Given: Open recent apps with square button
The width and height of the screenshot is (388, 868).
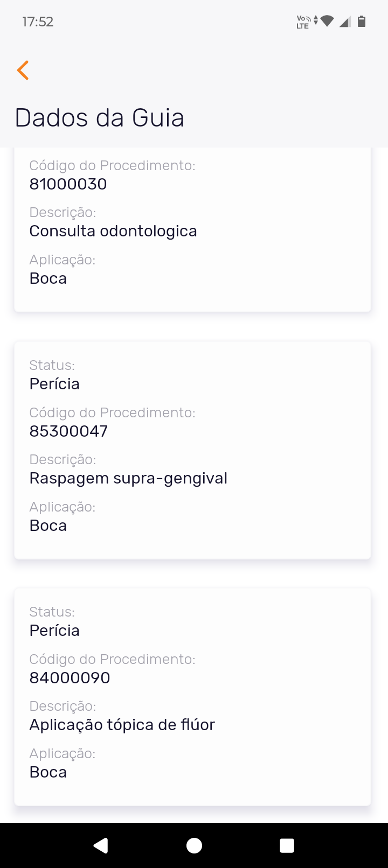Looking at the screenshot, I should coord(287,845).
